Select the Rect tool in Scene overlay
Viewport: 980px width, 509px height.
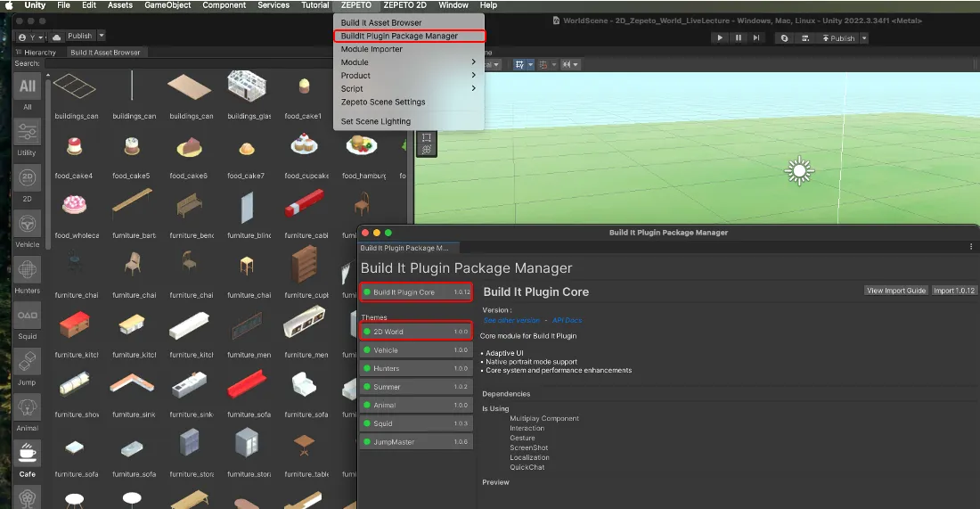tap(426, 137)
